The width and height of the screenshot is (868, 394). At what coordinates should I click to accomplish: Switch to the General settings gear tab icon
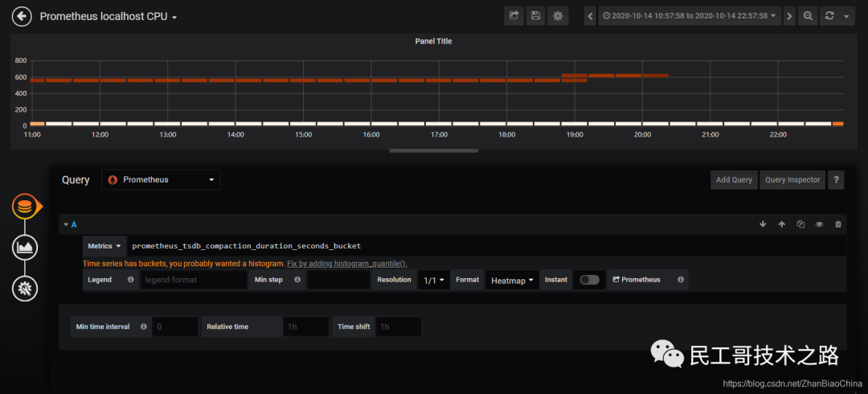pos(25,288)
